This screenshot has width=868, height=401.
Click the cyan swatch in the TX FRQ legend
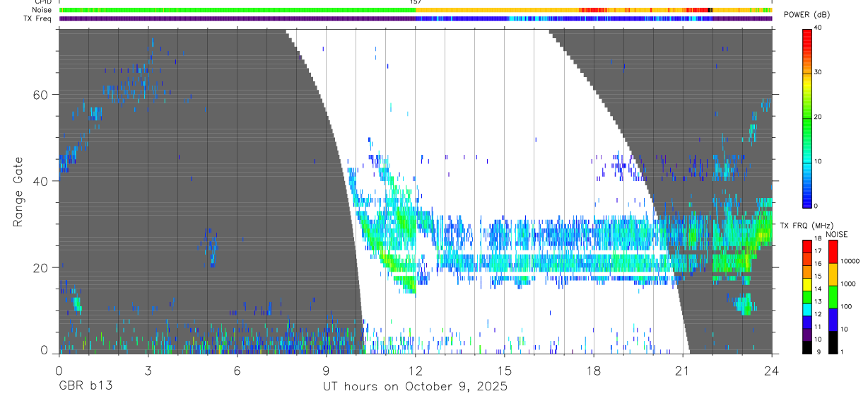coord(807,309)
